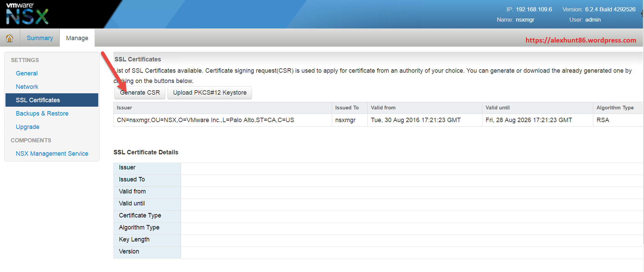The height and width of the screenshot is (272, 644).
Task: Click the version 6.2.4 Build text
Action: point(610,9)
